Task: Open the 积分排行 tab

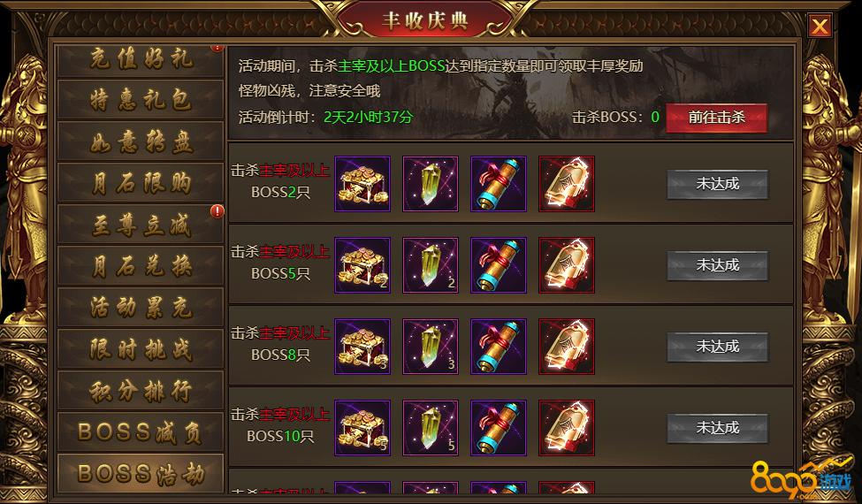Action: point(141,390)
